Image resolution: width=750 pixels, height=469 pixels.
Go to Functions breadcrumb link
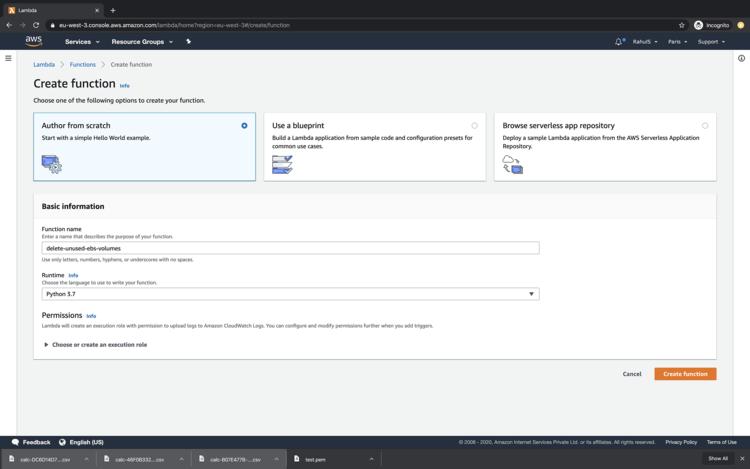(x=83, y=64)
